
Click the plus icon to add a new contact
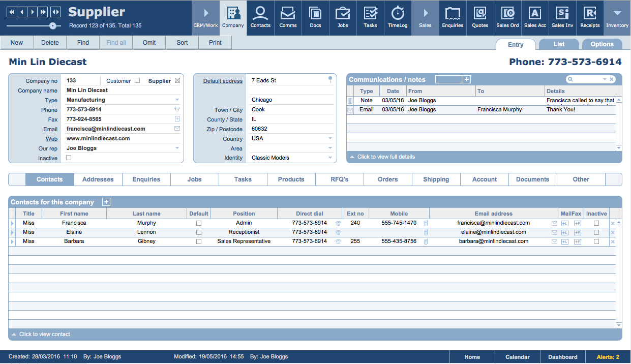click(x=106, y=202)
